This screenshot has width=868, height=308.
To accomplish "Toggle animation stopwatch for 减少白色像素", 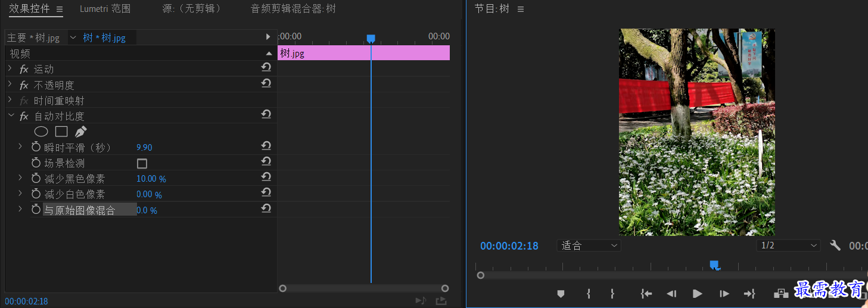I will coord(36,194).
